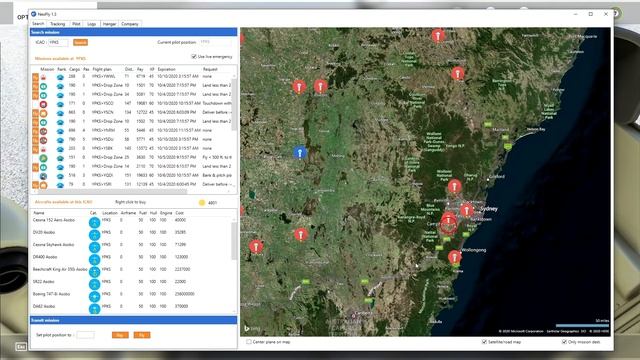Click the category icon for DV20 Asobo
The width and height of the screenshot is (640, 360).
click(94, 235)
